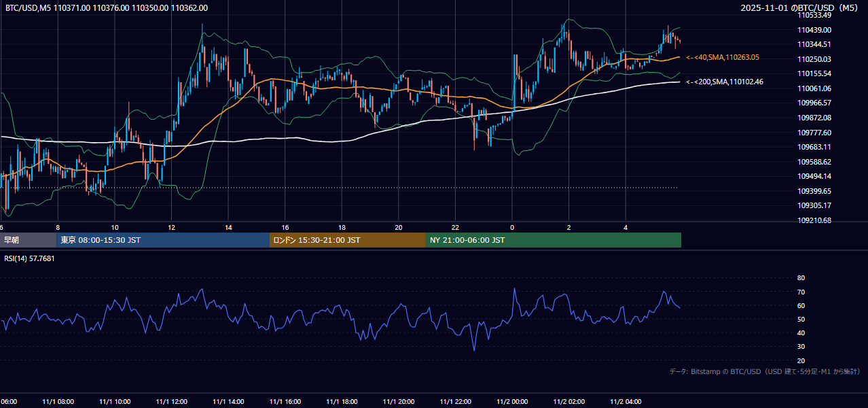Select the 早朝 session bar

(29, 240)
